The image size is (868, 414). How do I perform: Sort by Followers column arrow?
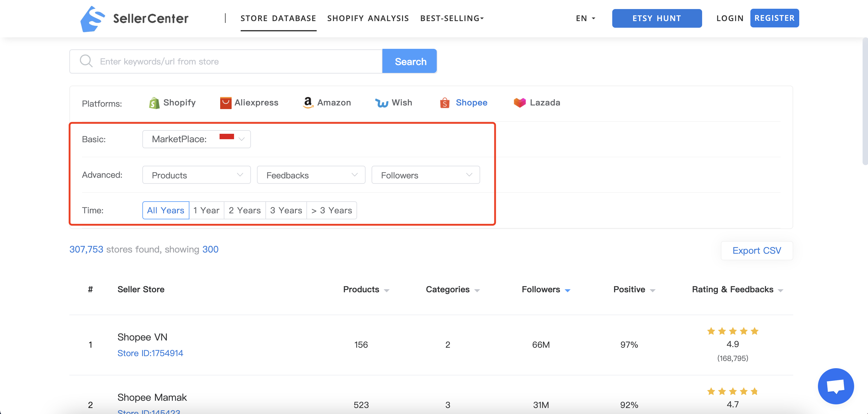click(567, 290)
